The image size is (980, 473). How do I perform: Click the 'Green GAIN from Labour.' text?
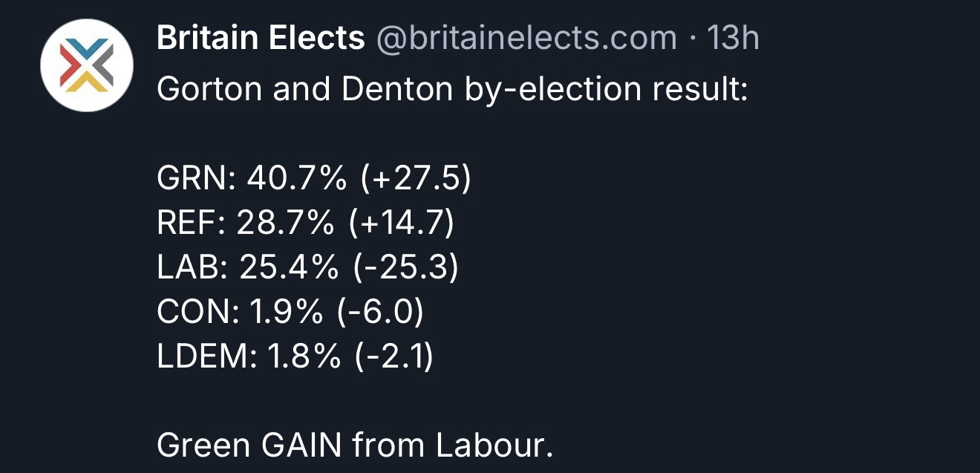[x=355, y=446]
